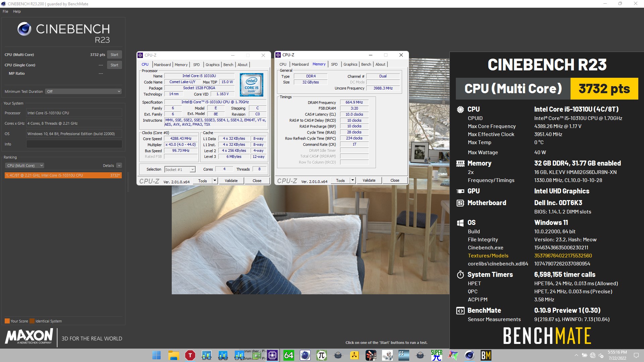Launch SuperPi from the taskbar
The height and width of the screenshot is (362, 644).
pyautogui.click(x=436, y=355)
